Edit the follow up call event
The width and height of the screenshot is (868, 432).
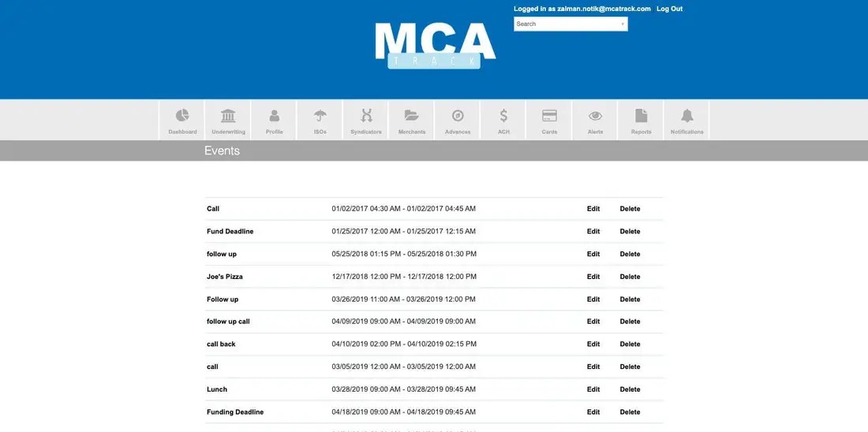[593, 322]
